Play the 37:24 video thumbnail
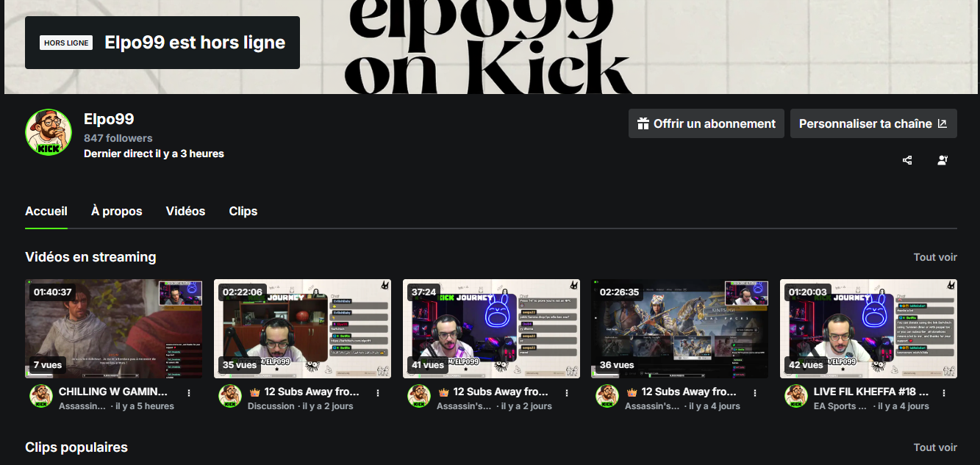 click(x=491, y=328)
